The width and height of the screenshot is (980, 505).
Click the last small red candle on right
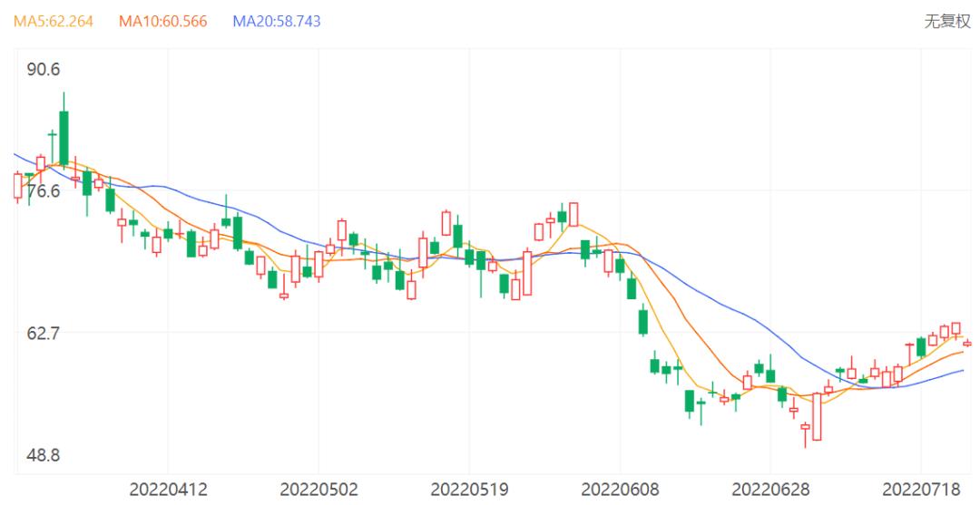pyautogui.click(x=967, y=344)
